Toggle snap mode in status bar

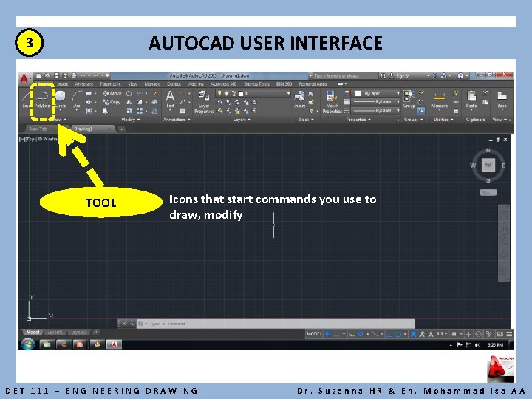point(337,334)
